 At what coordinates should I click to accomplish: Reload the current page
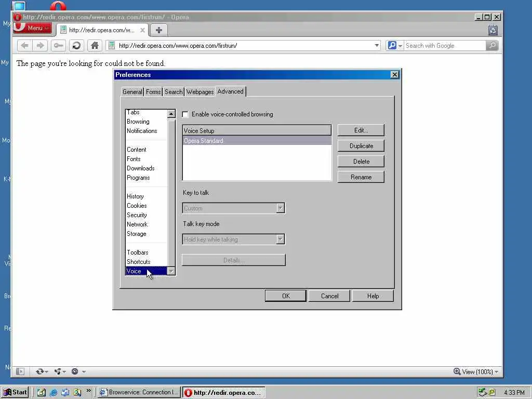click(77, 46)
